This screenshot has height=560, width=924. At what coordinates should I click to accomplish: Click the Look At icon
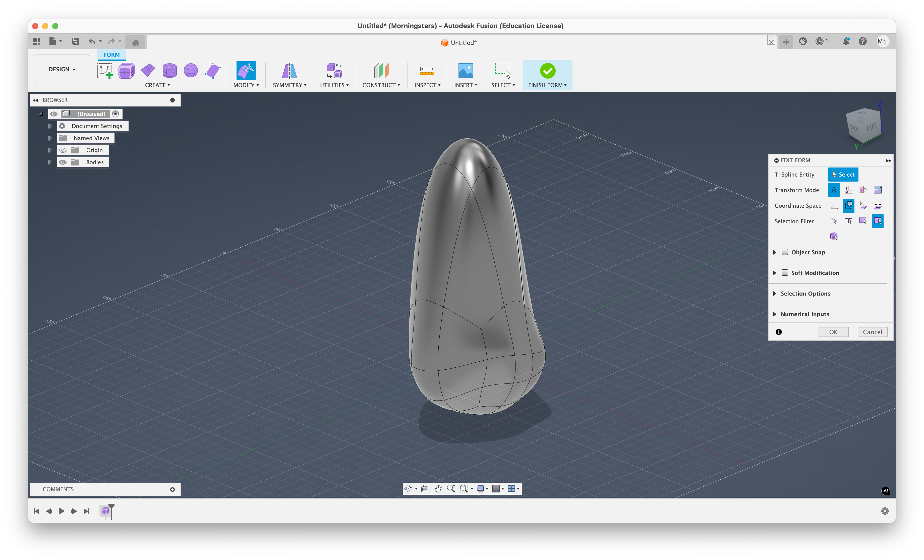point(425,488)
